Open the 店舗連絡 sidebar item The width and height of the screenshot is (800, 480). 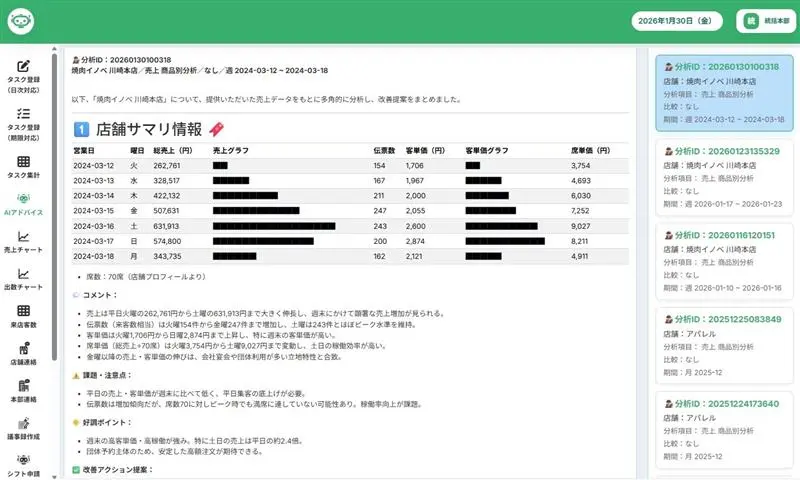pyautogui.click(x=23, y=354)
